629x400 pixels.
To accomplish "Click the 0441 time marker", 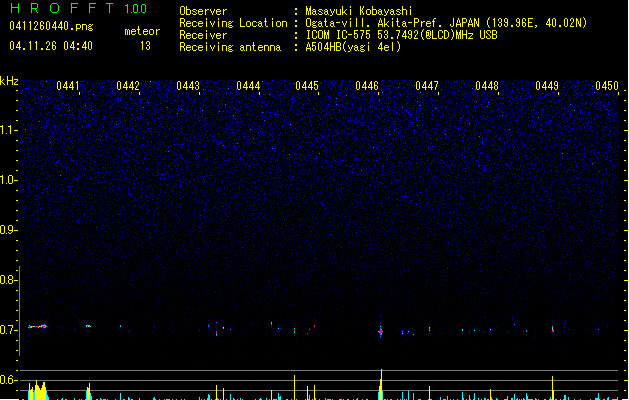I will click(x=68, y=86).
